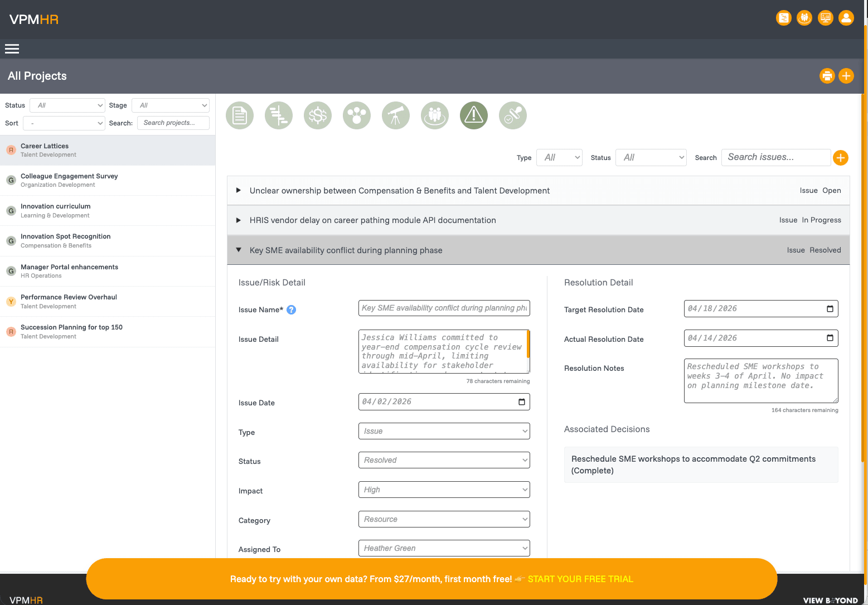Screen dimensions: 868x605
Task: Click the Search issues input field
Action: click(x=775, y=157)
